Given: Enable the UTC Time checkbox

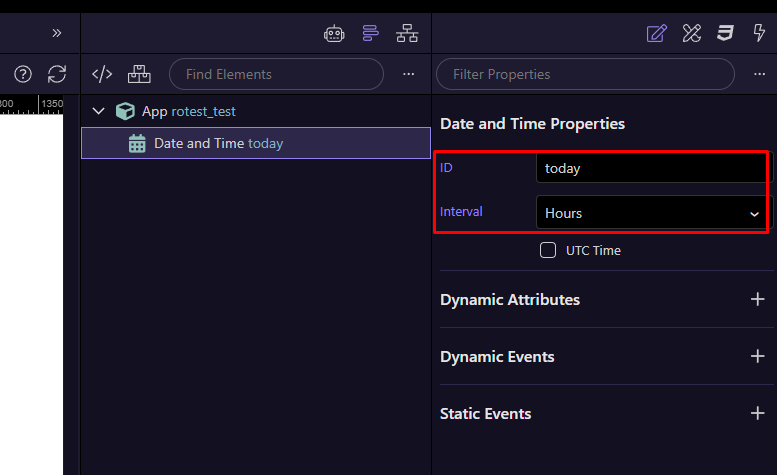Looking at the screenshot, I should [548, 250].
